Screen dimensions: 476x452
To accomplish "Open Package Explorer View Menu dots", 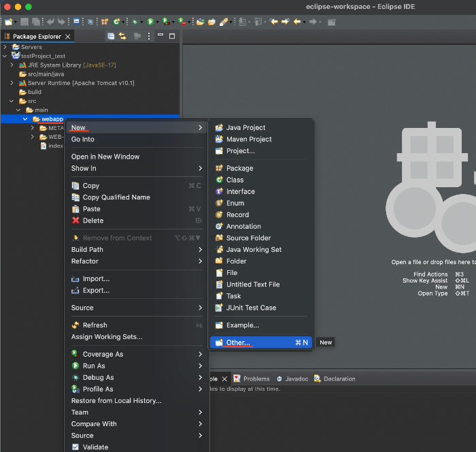I will [149, 36].
